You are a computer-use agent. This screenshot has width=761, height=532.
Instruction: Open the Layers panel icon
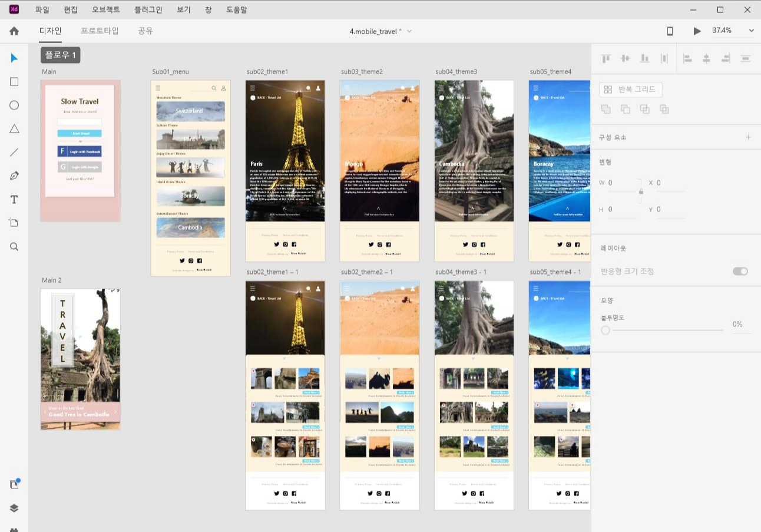coord(14,508)
